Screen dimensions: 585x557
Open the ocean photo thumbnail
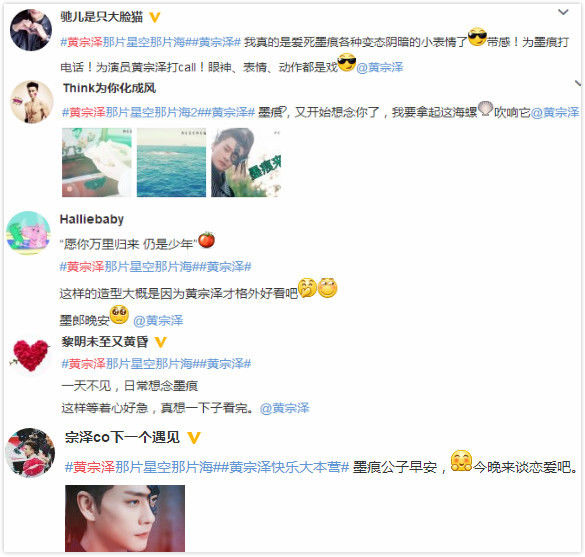[171, 162]
